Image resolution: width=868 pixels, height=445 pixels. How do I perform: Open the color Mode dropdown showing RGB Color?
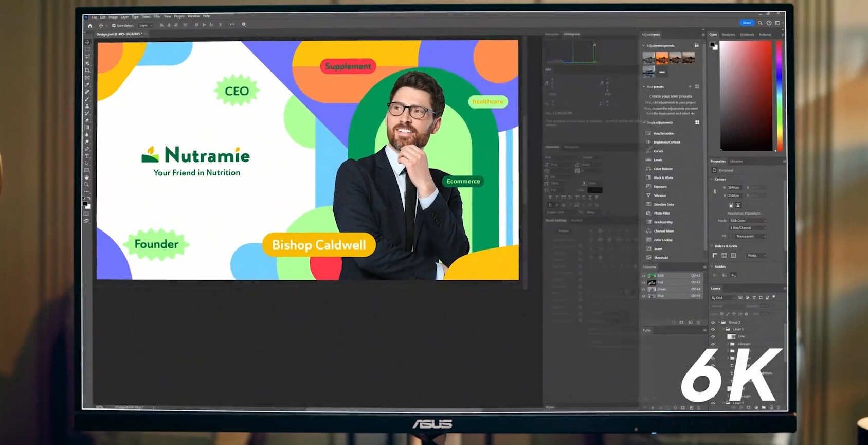coord(748,221)
